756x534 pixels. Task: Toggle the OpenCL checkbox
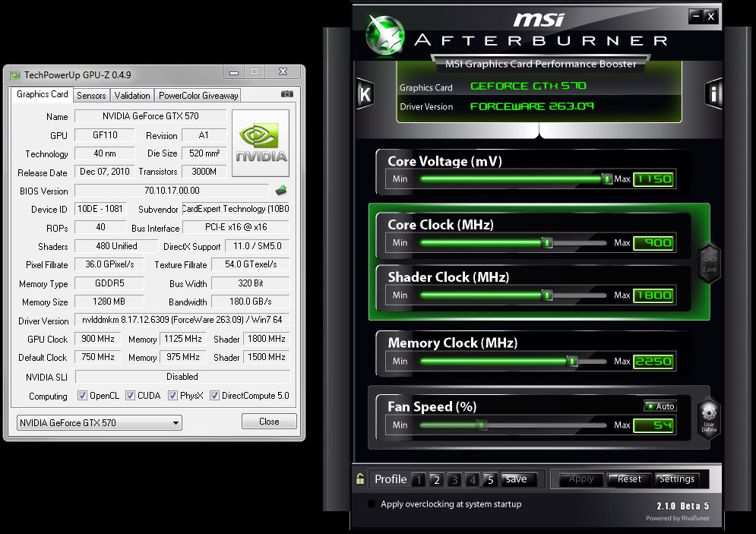click(x=83, y=396)
